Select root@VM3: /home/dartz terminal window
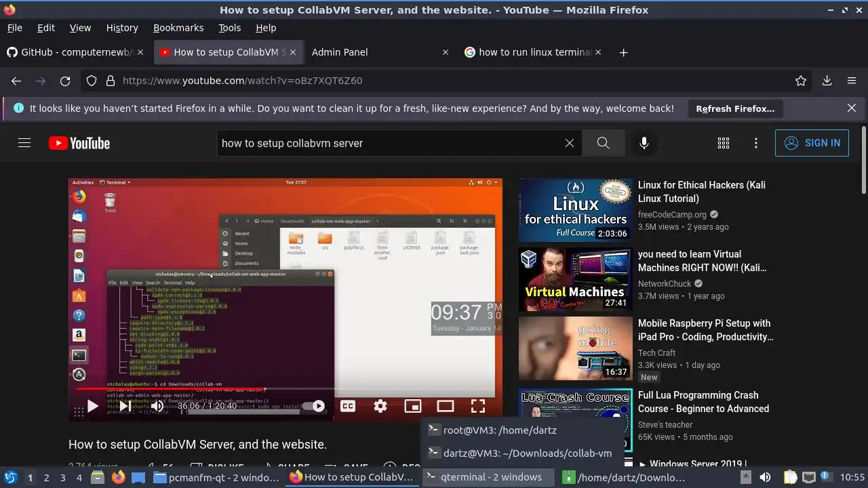 [522, 430]
